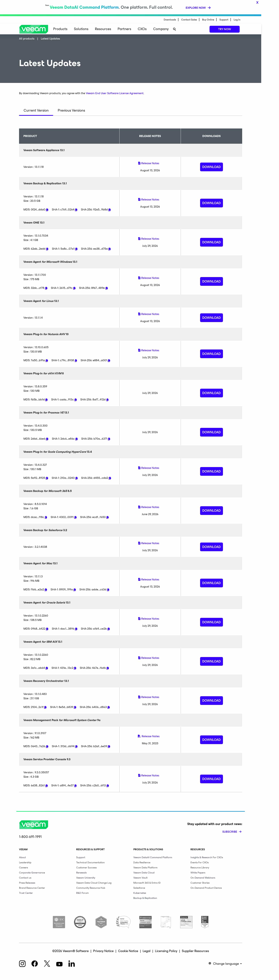The width and height of the screenshot is (279, 980).
Task: Switch to Previous Versions tab
Action: click(x=71, y=110)
